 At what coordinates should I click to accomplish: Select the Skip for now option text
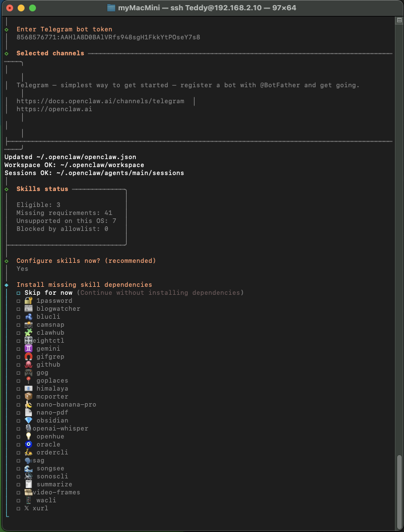pyautogui.click(x=49, y=293)
